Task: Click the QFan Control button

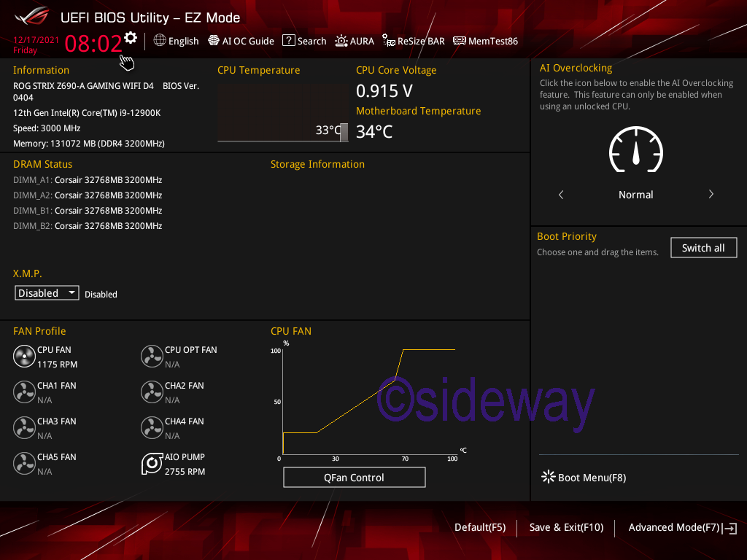Action: 354,478
